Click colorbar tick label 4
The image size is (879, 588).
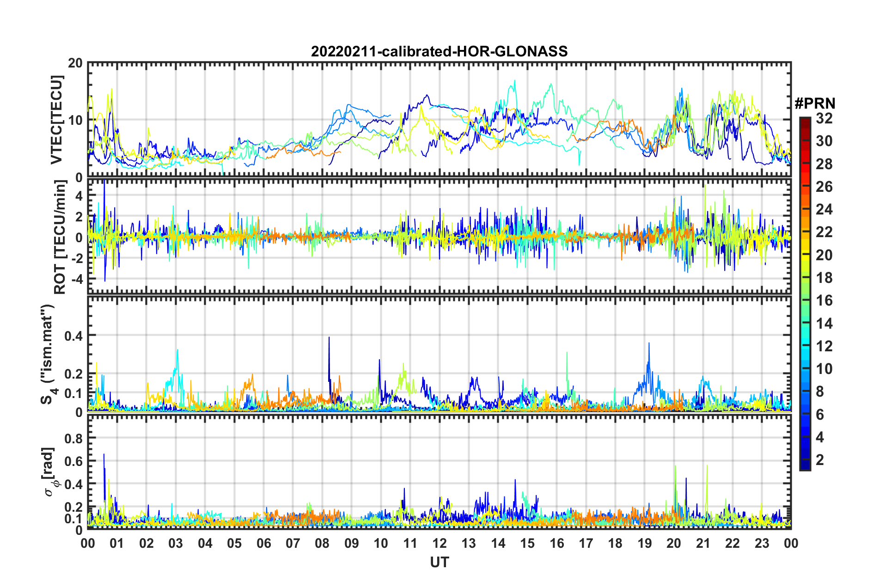click(x=820, y=437)
